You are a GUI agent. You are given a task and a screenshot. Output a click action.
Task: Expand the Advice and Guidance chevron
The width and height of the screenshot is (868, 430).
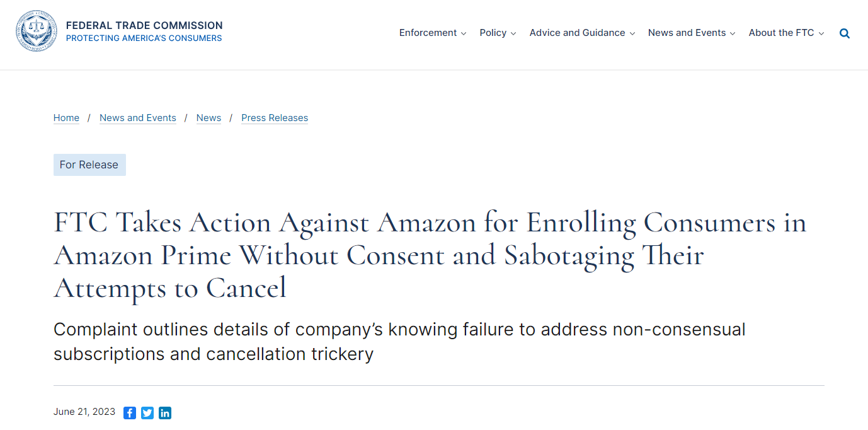pos(632,33)
